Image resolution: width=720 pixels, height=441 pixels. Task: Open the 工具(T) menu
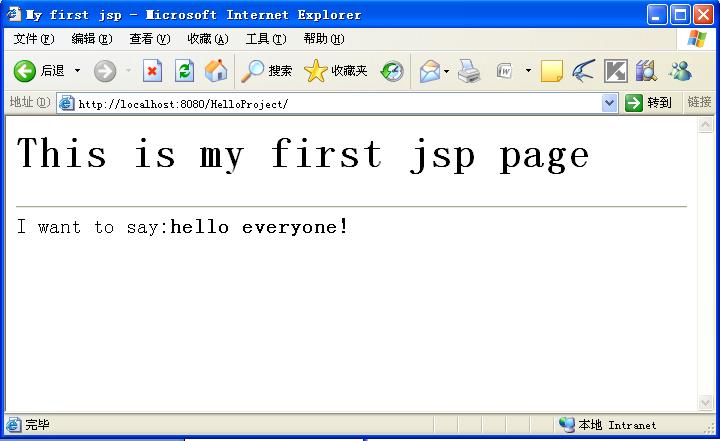265,39
